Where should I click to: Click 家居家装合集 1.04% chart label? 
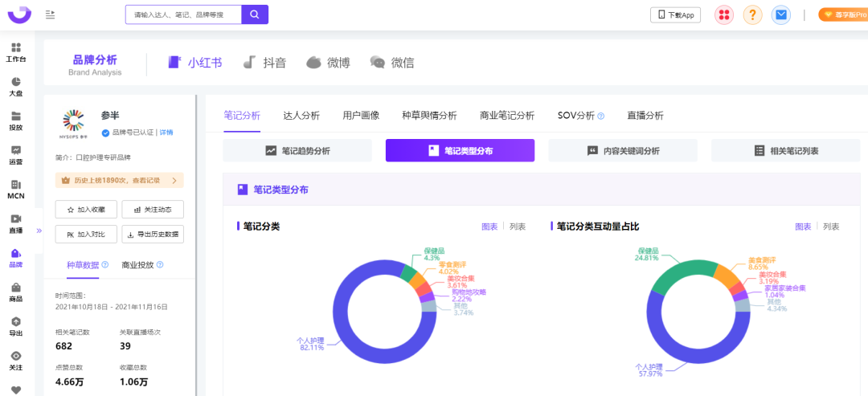coord(785,292)
